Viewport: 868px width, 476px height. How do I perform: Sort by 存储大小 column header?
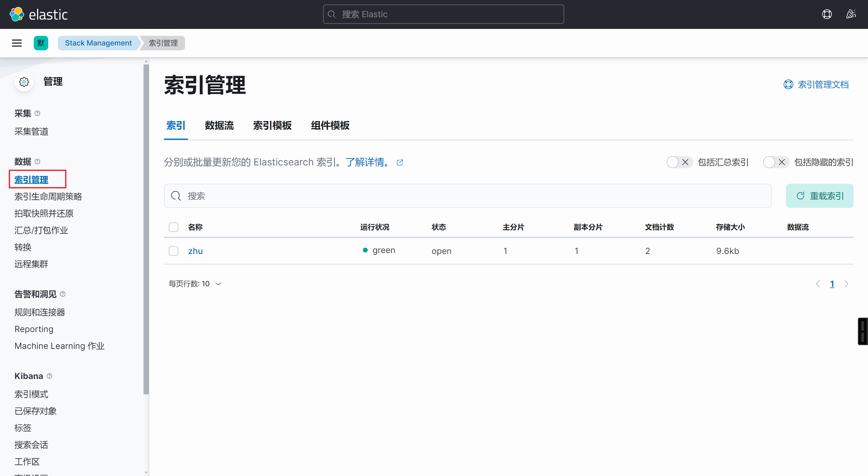(x=731, y=227)
